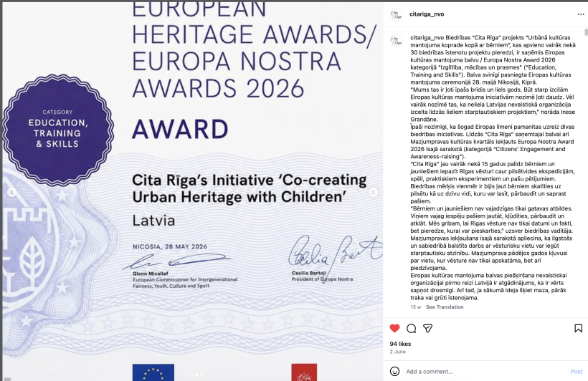588x381 pixels.
Task: Click the red Europa Nostra logo
Action: point(304,372)
